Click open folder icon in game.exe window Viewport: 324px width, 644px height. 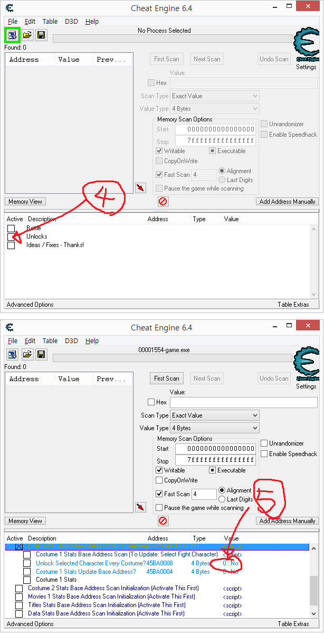click(27, 354)
